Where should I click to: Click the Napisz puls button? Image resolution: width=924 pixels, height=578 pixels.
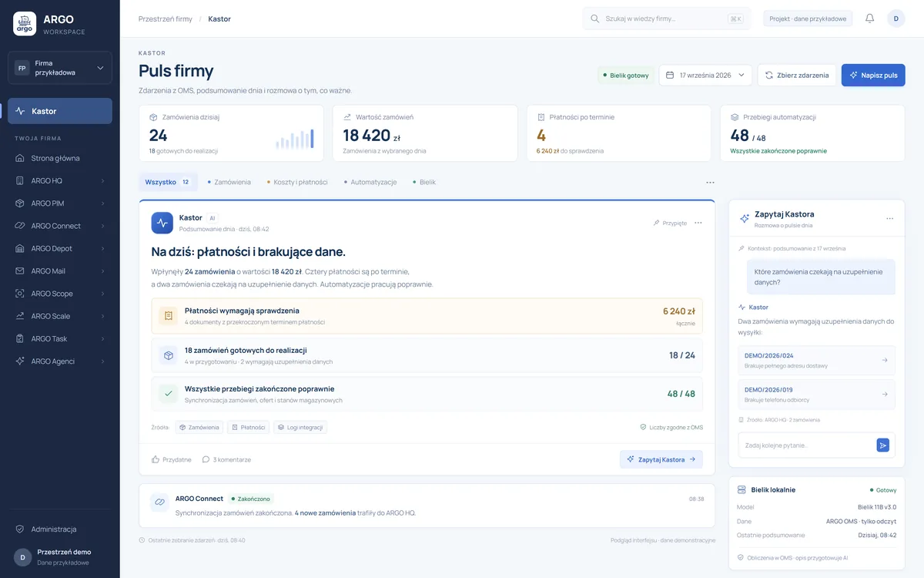click(873, 75)
